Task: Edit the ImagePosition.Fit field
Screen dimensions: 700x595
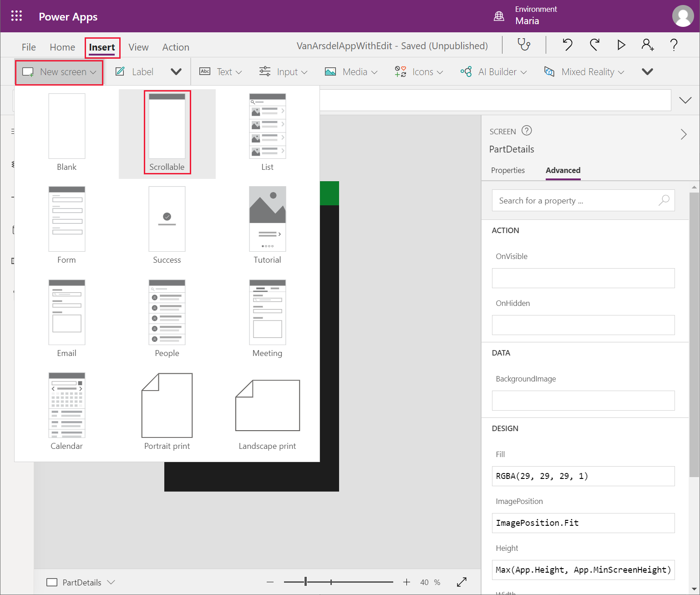Action: (583, 523)
